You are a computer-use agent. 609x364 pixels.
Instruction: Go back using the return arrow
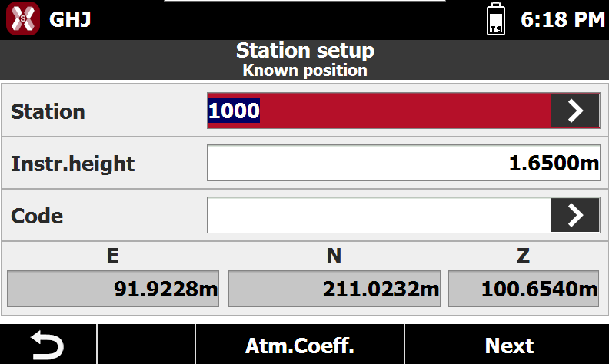click(x=48, y=345)
